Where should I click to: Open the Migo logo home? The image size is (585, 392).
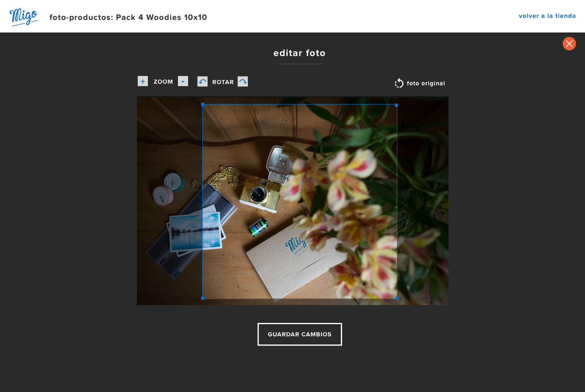click(x=24, y=17)
